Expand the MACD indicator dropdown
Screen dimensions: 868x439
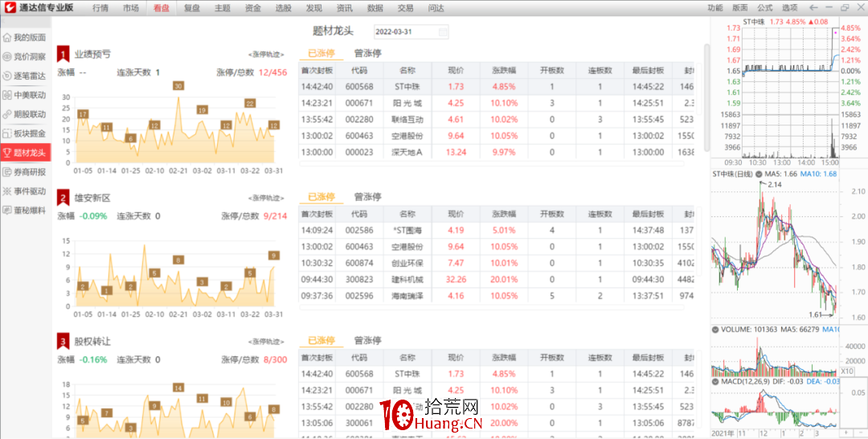(715, 382)
